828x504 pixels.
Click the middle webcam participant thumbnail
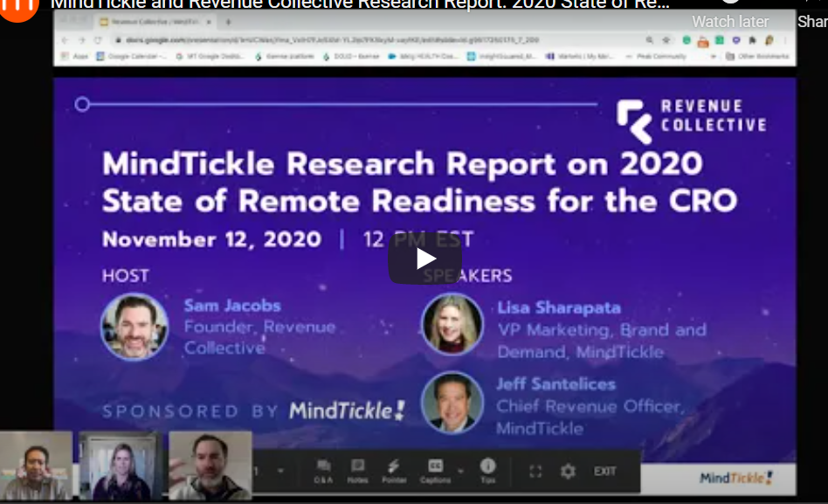pos(121,466)
